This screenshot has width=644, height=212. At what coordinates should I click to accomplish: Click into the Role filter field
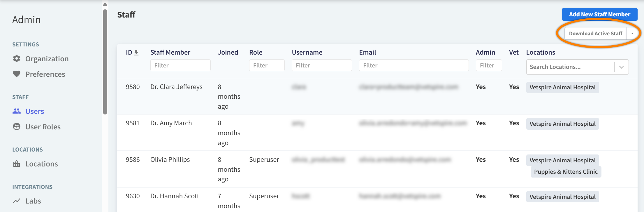tap(267, 65)
